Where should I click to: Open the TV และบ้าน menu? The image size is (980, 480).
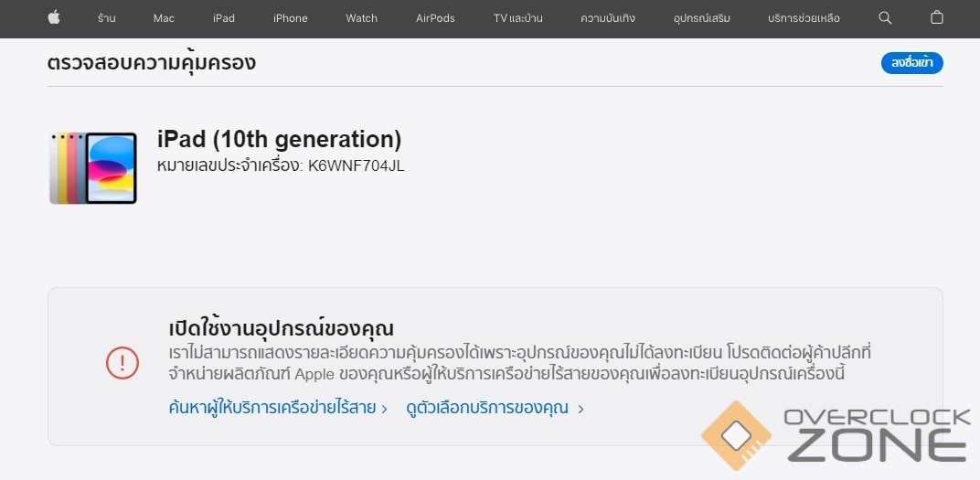pyautogui.click(x=517, y=18)
